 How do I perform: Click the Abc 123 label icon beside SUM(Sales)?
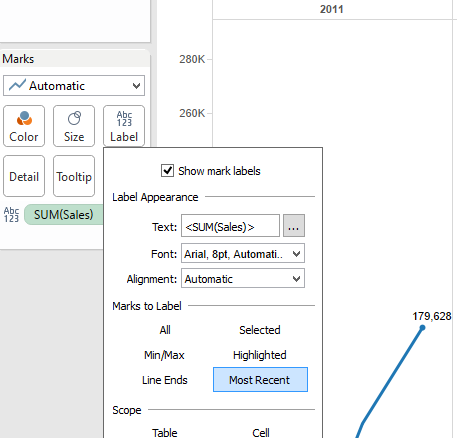click(x=11, y=215)
